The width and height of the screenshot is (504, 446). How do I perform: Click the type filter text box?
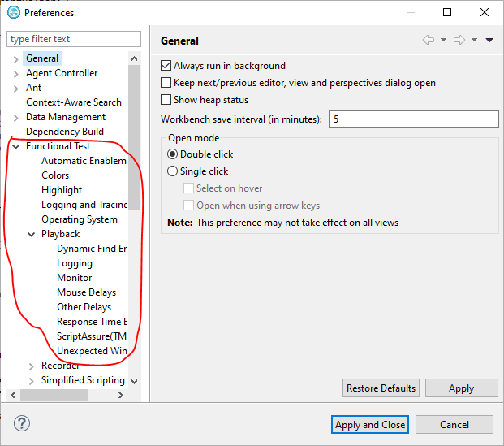(x=73, y=39)
